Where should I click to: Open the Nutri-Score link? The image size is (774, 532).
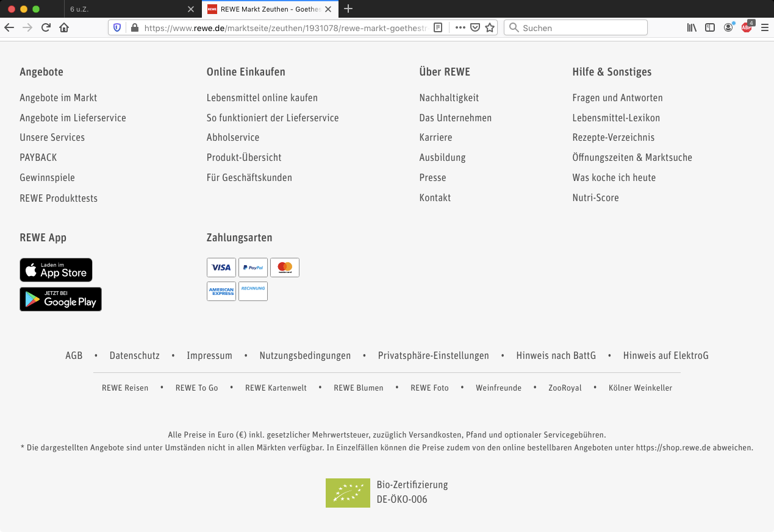point(595,197)
